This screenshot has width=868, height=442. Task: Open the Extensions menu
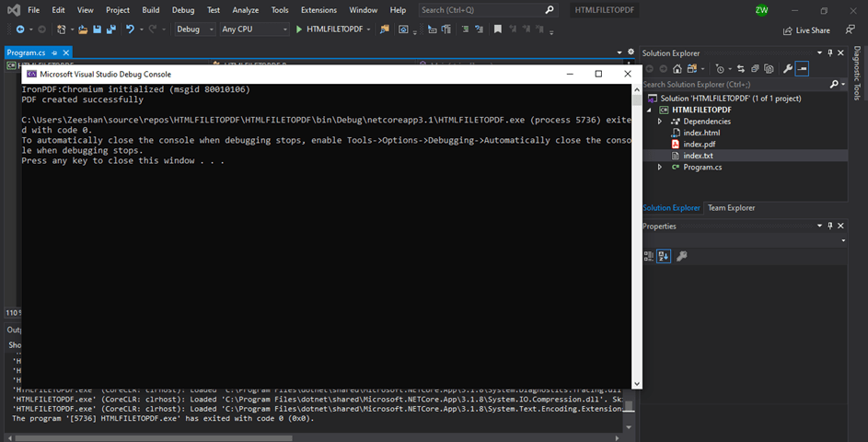[318, 10]
